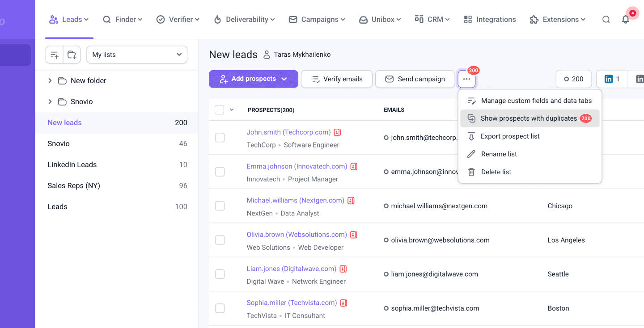This screenshot has height=328, width=644.
Task: Click the LinkedIn filter icon showing 1
Action: click(x=612, y=79)
